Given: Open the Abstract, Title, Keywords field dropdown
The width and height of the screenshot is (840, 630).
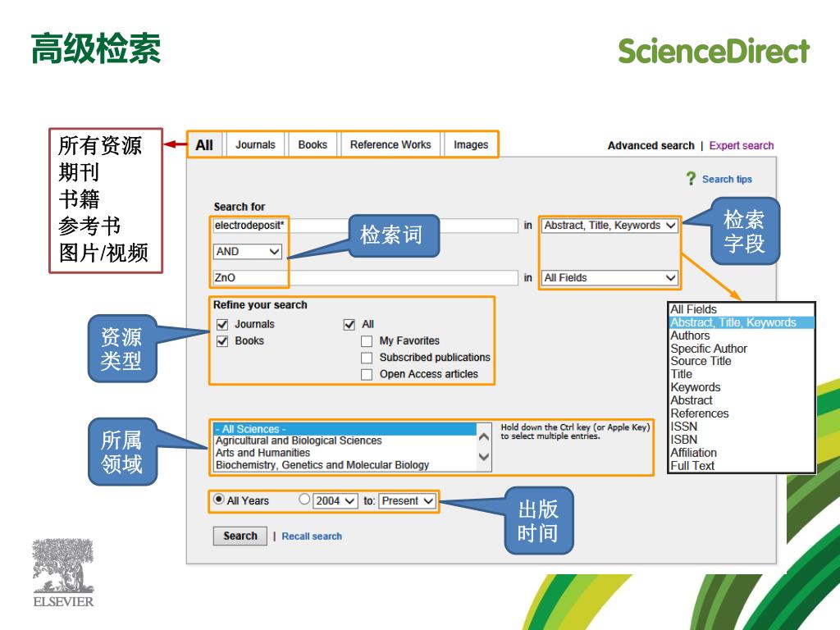Looking at the screenshot, I should (609, 226).
